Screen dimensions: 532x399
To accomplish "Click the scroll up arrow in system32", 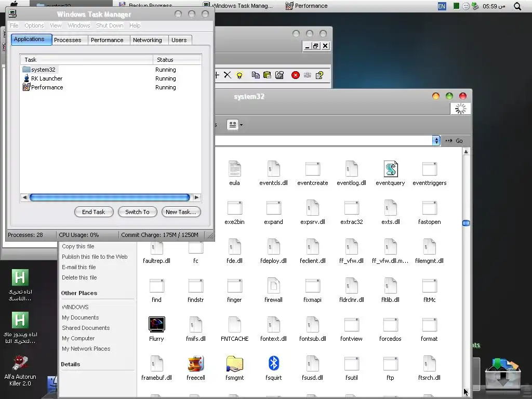I will (466, 152).
